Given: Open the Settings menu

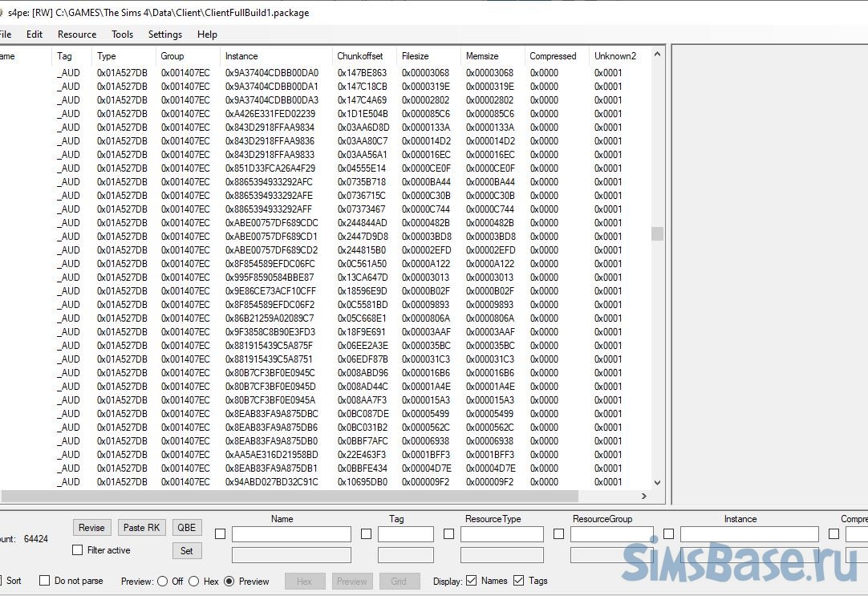Looking at the screenshot, I should [165, 34].
